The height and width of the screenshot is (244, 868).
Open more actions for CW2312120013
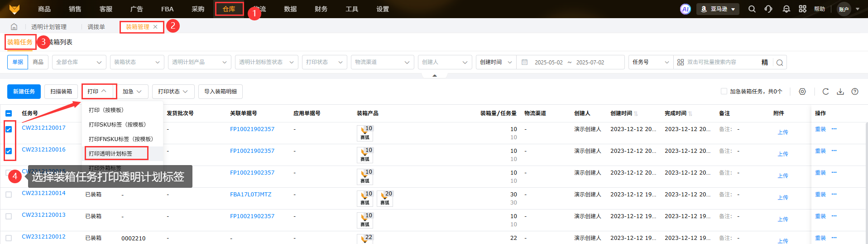(x=834, y=216)
